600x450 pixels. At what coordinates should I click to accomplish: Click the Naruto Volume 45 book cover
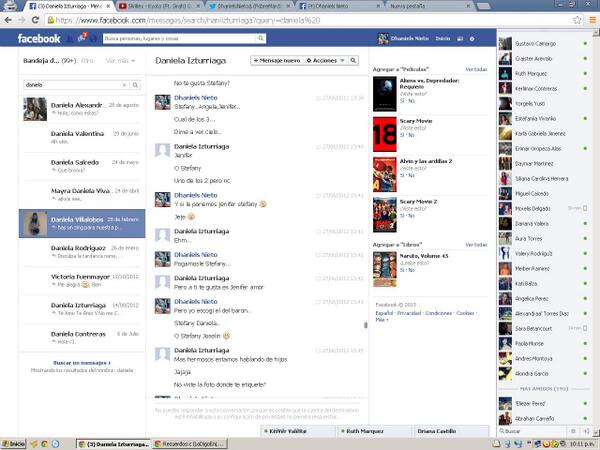click(385, 269)
